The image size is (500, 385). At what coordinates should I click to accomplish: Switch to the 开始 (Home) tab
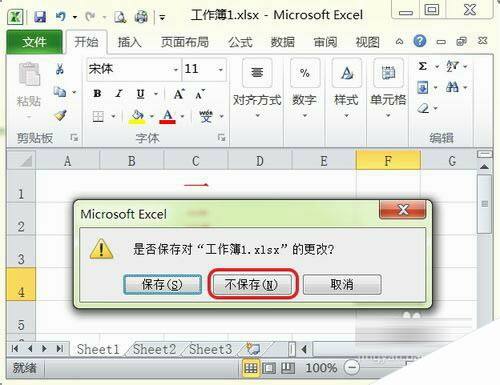point(86,42)
